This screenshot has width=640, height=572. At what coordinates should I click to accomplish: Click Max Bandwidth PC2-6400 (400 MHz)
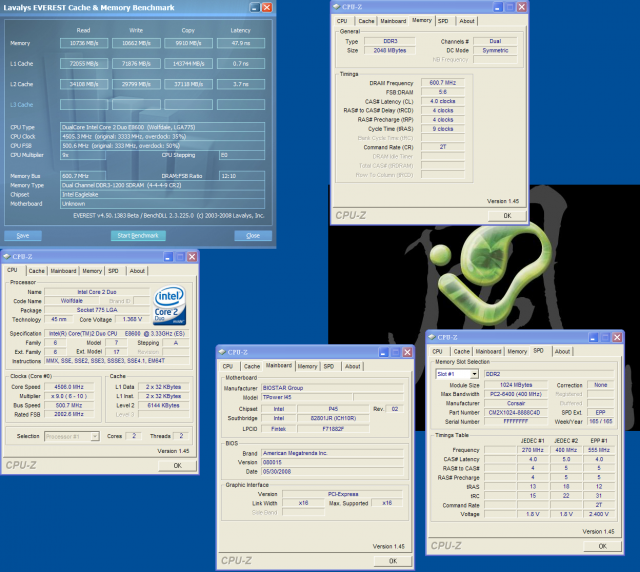pos(516,394)
